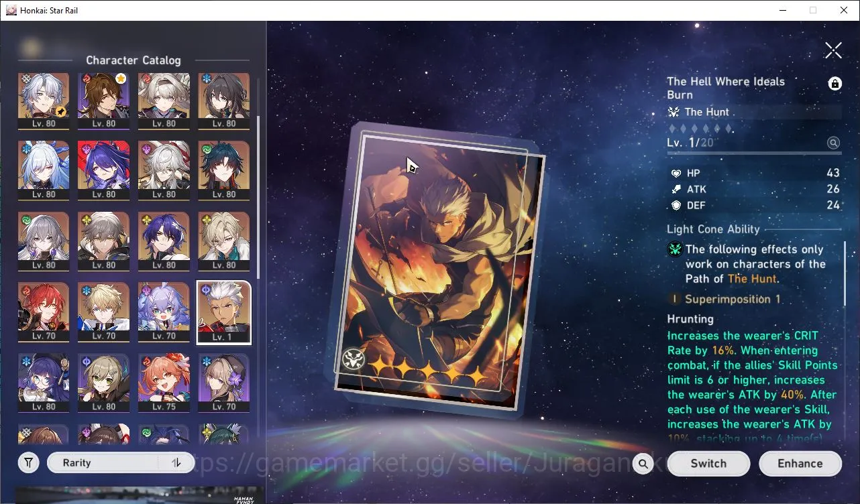
Task: Select Pela with glasses Lv. 80 portrait
Action: point(44,382)
